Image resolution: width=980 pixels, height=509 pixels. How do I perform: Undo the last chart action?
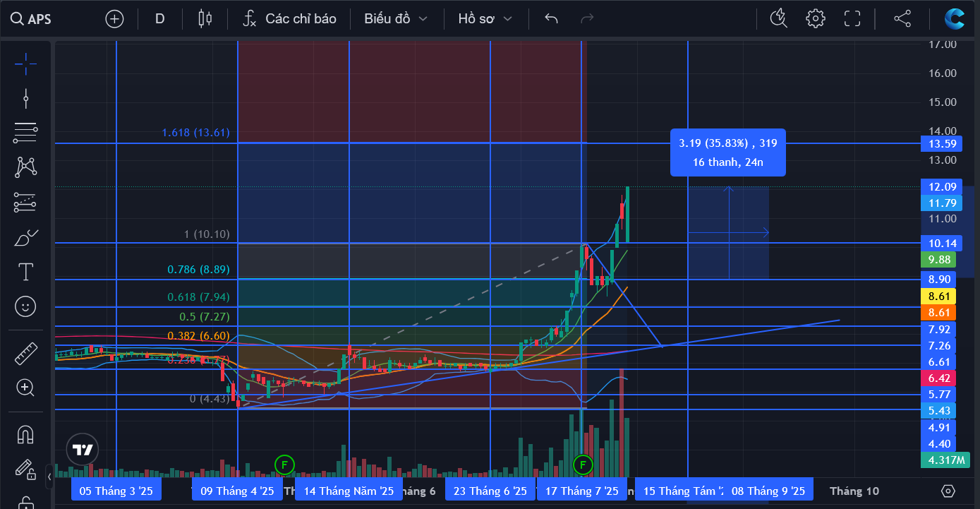coord(552,19)
